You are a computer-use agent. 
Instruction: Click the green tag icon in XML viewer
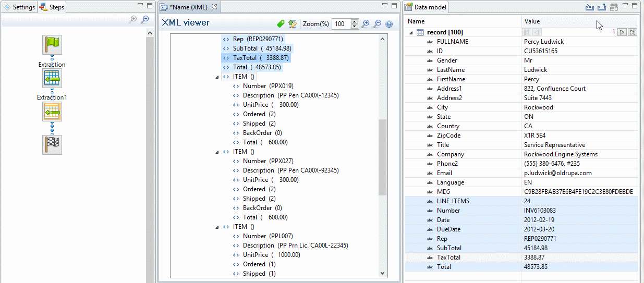(281, 24)
